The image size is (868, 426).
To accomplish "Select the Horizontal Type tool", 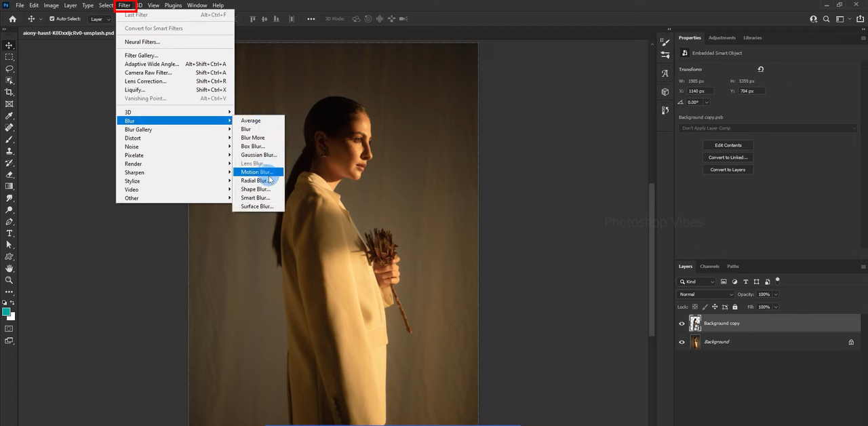I will pyautogui.click(x=9, y=233).
